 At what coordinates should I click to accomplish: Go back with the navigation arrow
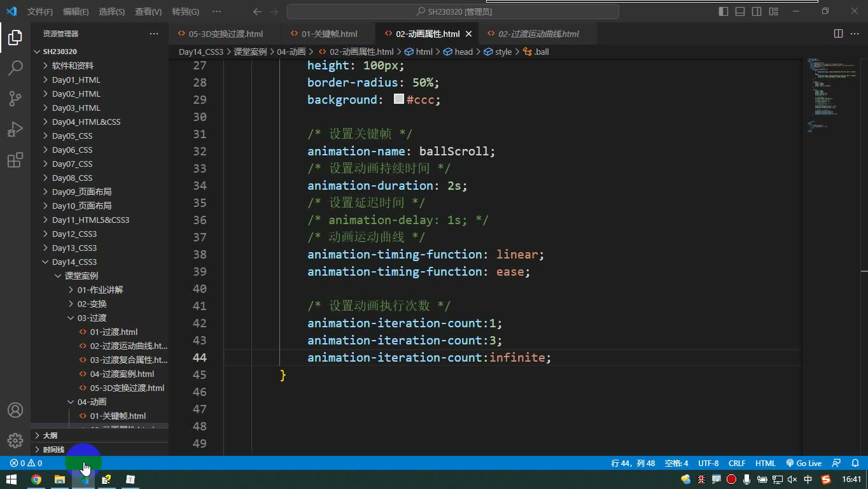coord(257,11)
